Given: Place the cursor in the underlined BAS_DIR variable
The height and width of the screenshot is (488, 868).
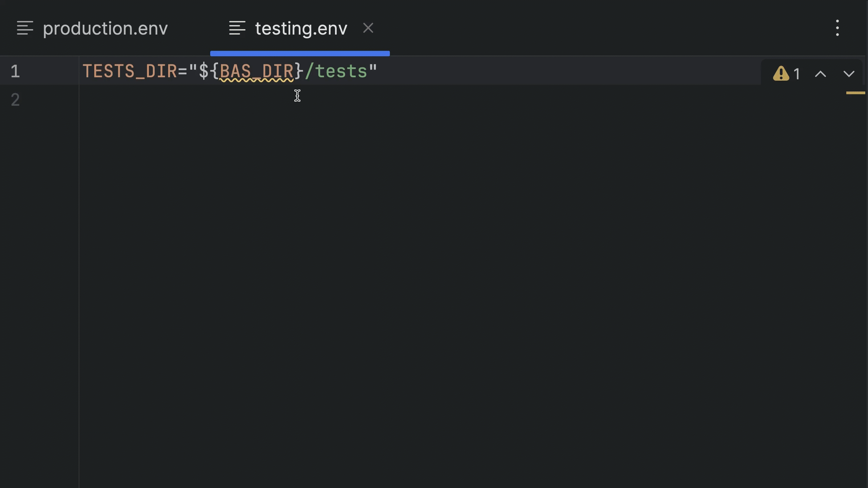Looking at the screenshot, I should pyautogui.click(x=256, y=71).
